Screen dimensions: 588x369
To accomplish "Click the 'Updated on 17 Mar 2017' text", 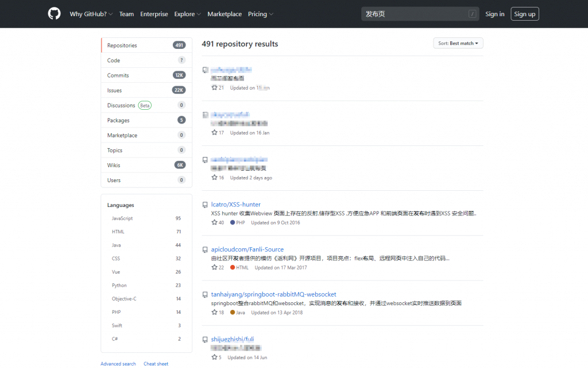I will tap(281, 268).
